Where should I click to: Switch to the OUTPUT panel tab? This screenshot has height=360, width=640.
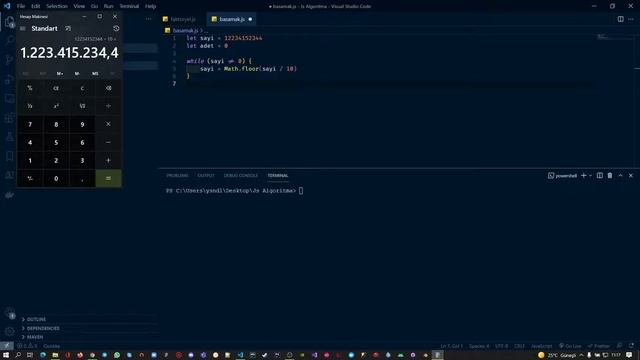206,176
